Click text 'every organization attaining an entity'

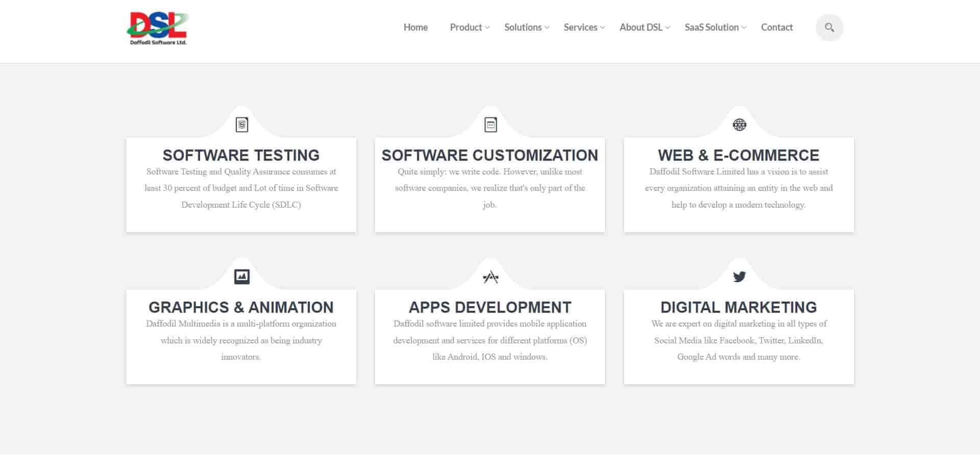[x=711, y=188]
